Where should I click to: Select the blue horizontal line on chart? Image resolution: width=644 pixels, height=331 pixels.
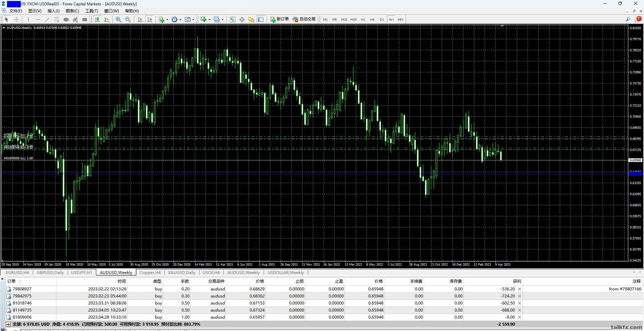click(315, 174)
